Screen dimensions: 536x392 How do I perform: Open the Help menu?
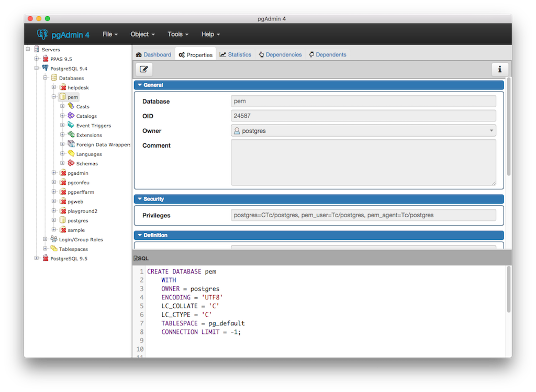(210, 34)
